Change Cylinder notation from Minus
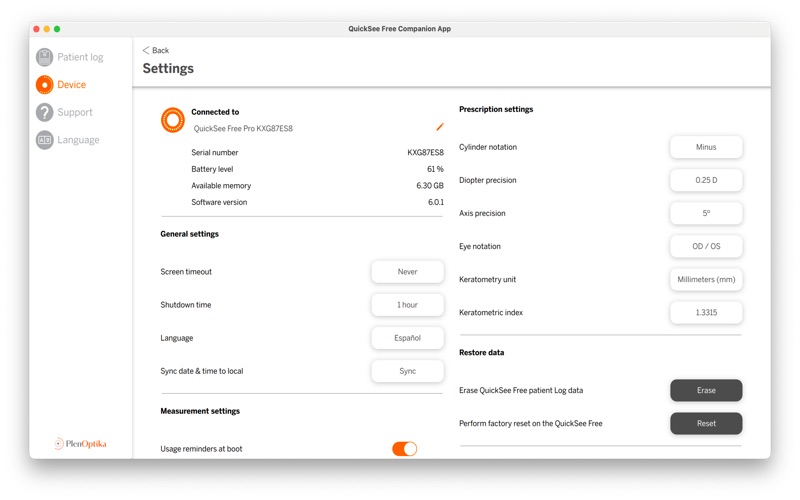This screenshot has height=500, width=800. (x=706, y=147)
